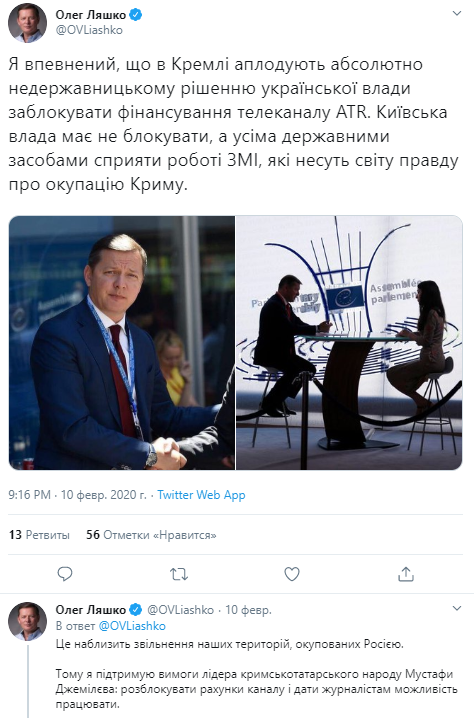Click the 9:16 PM tweet timestamp
The height and width of the screenshot is (718, 474).
click(x=29, y=495)
